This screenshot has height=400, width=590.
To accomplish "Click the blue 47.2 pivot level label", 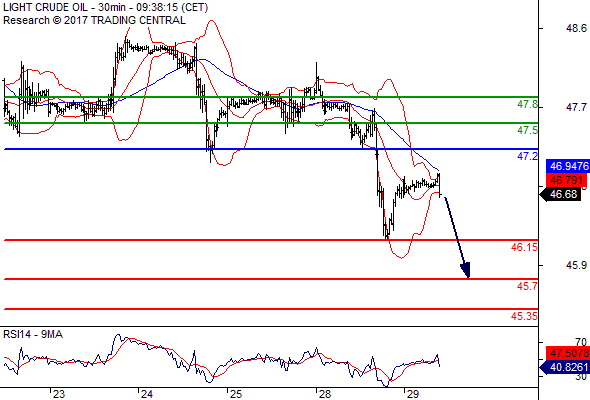I will (527, 156).
